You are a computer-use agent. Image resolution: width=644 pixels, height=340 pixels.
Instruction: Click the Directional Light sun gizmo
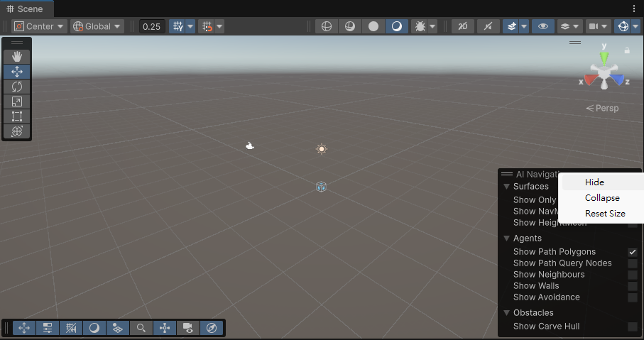322,148
